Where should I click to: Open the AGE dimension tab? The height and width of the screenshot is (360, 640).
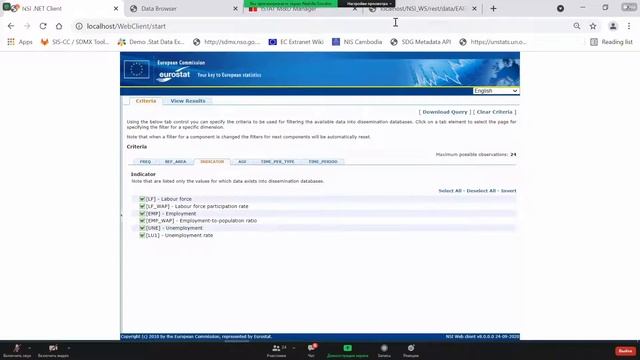[242, 162]
